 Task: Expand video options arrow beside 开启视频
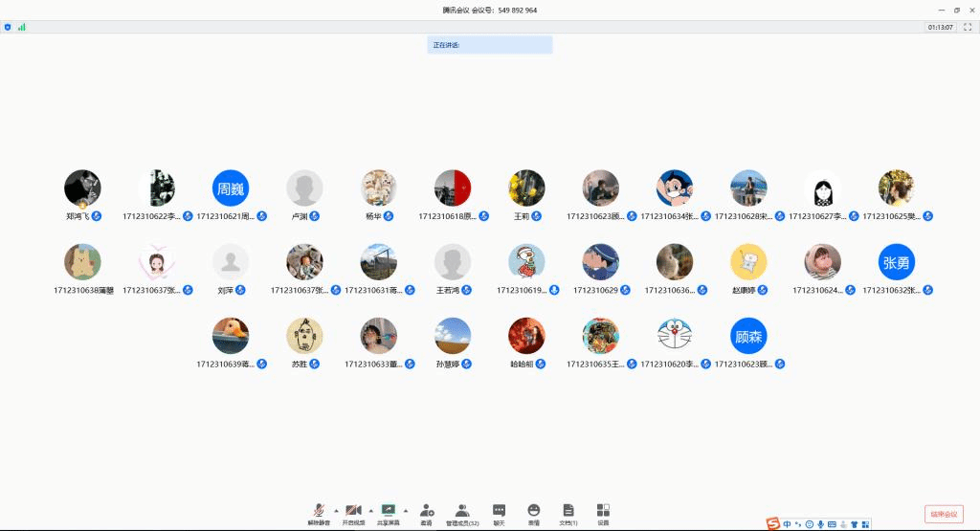[x=371, y=510]
